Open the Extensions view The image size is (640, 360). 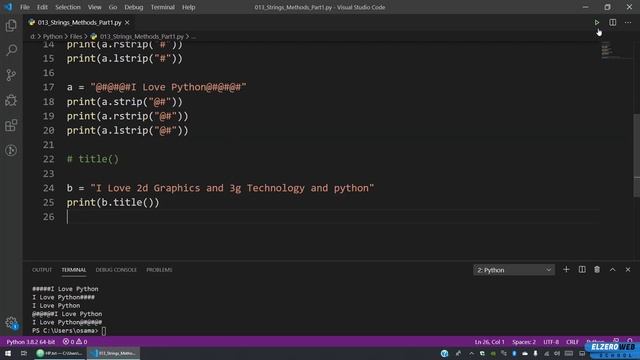coord(11,125)
